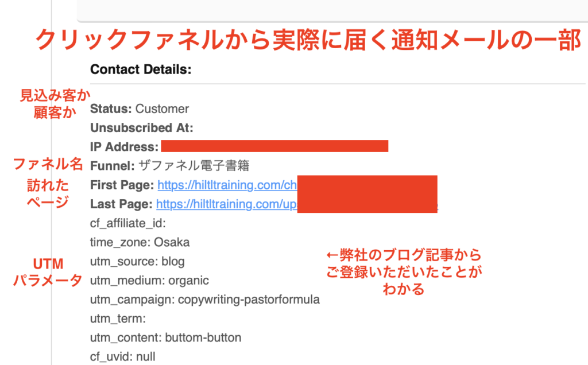The image size is (588, 365).
Task: Click the ファネル名 annotation label
Action: click(48, 164)
